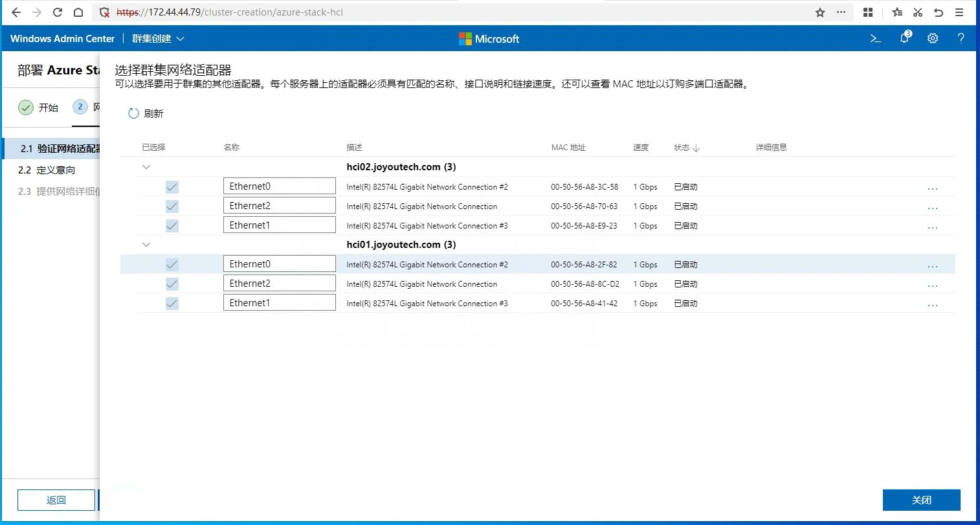
Task: Open the browser hamburger menu
Action: (961, 12)
